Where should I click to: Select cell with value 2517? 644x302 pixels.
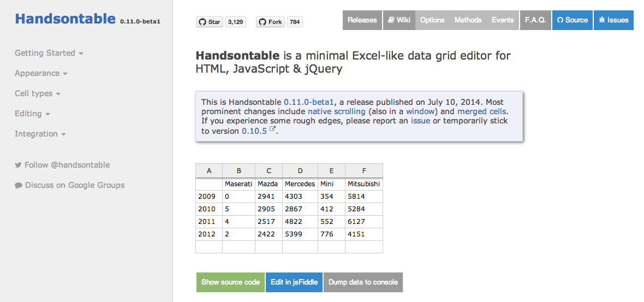[269, 222]
